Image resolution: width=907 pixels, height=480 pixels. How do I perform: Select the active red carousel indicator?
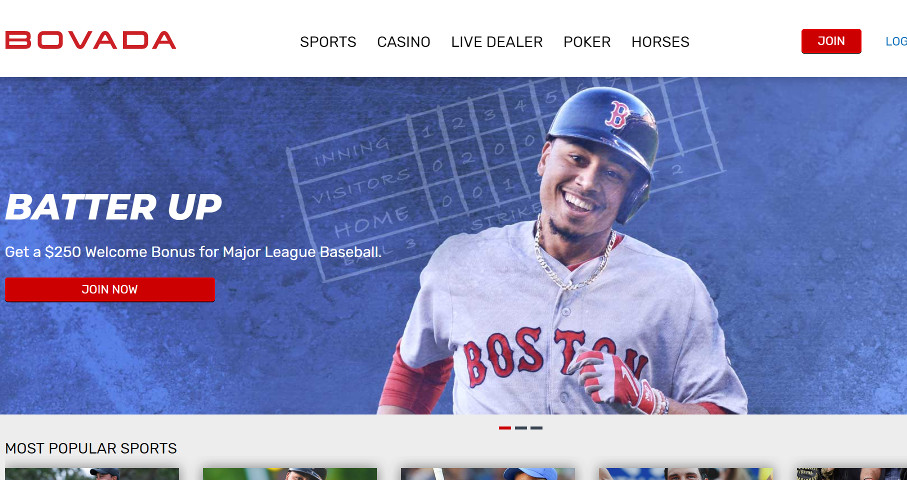pos(505,428)
